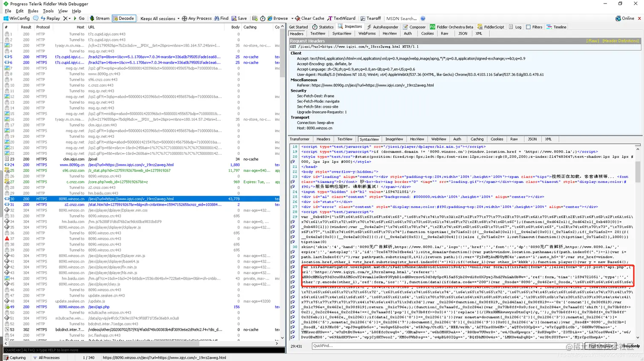The width and height of the screenshot is (644, 361).
Task: Tearoff the inspectors panel
Action: tap(371, 18)
